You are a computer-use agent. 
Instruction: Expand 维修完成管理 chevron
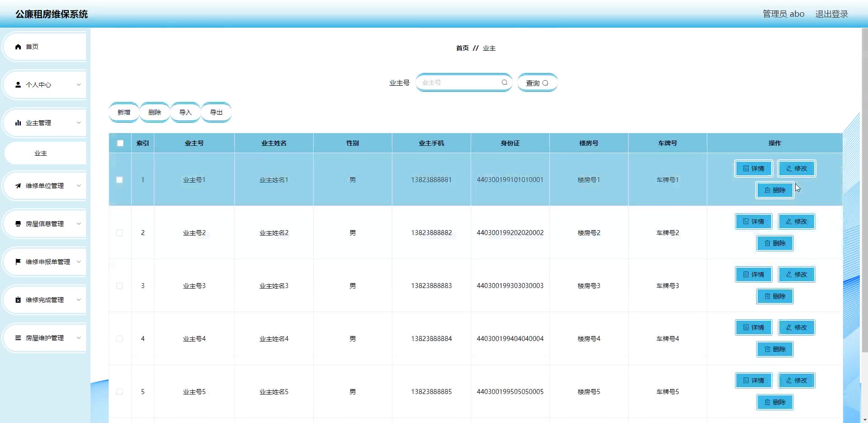[x=79, y=300]
